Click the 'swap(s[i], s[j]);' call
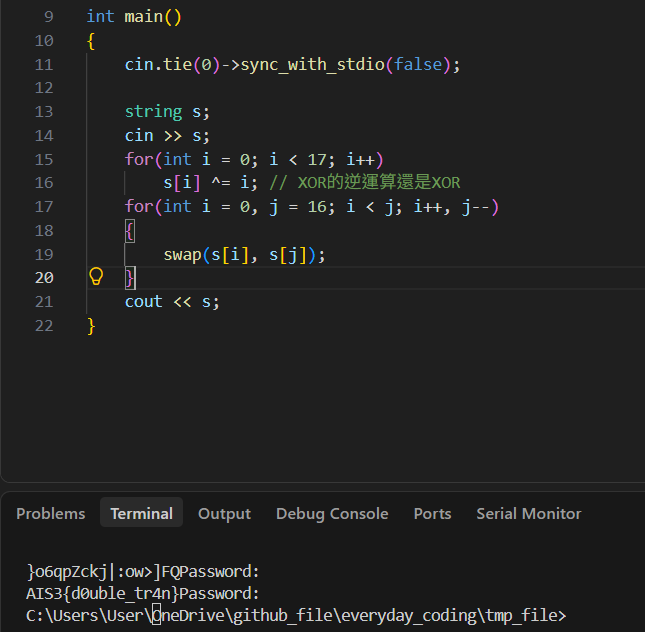645x632 pixels. coord(244,255)
